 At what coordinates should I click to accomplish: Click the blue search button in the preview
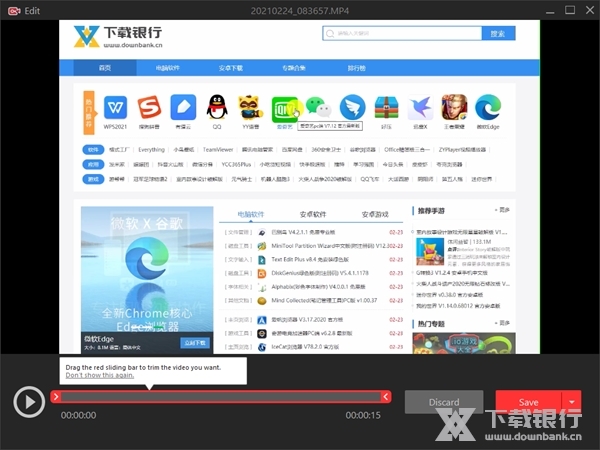[x=498, y=33]
